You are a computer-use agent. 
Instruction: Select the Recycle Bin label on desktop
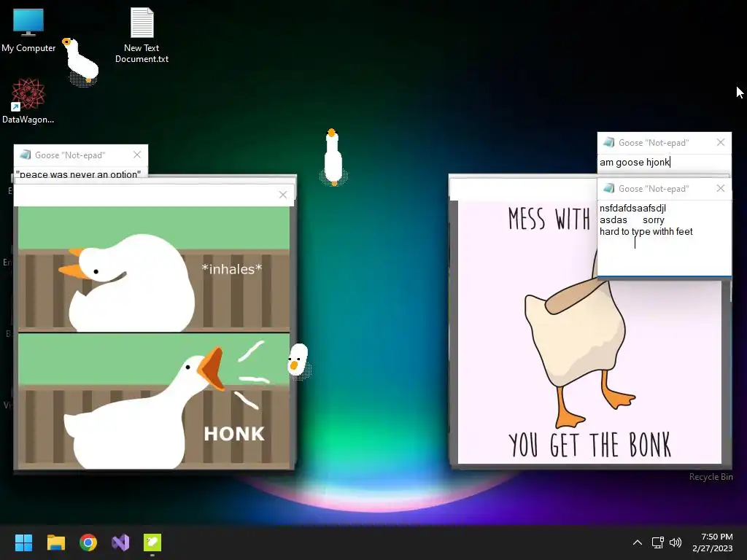tap(711, 477)
